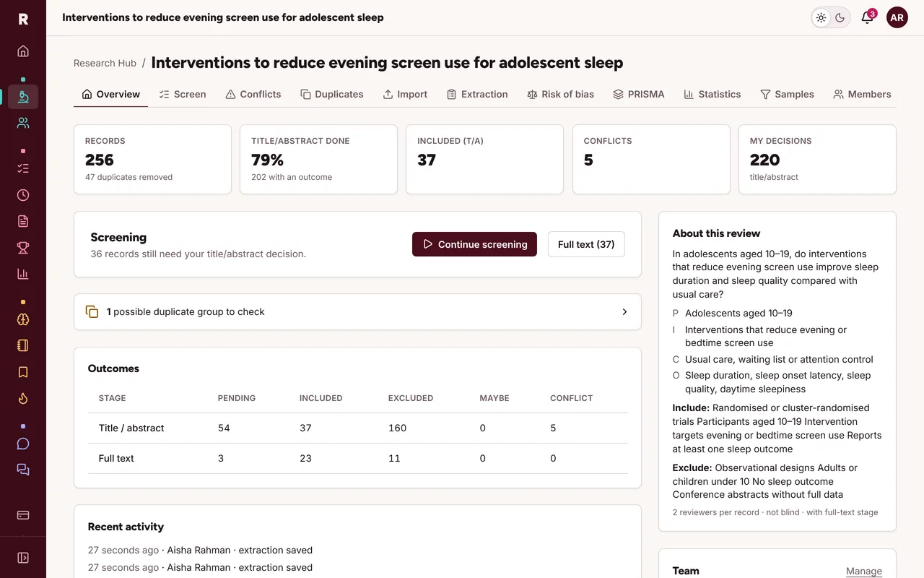Click the Excluded count 160 in Title/abstract row
This screenshot has height=578, width=924.
pos(397,428)
